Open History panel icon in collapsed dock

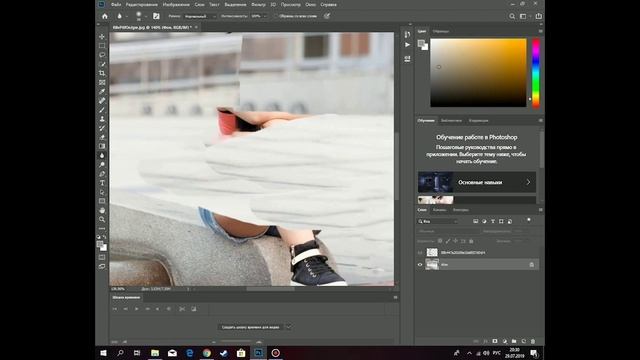point(407,34)
